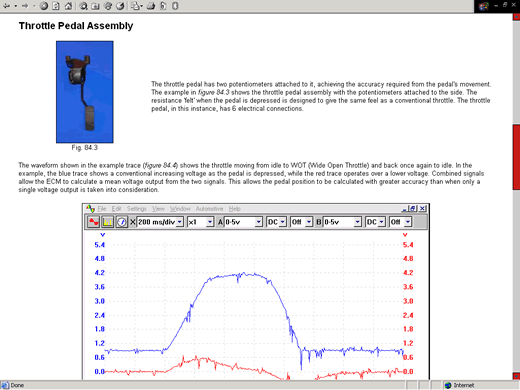The width and height of the screenshot is (520, 390).
Task: Open the oscilloscope File menu
Action: pos(102,209)
